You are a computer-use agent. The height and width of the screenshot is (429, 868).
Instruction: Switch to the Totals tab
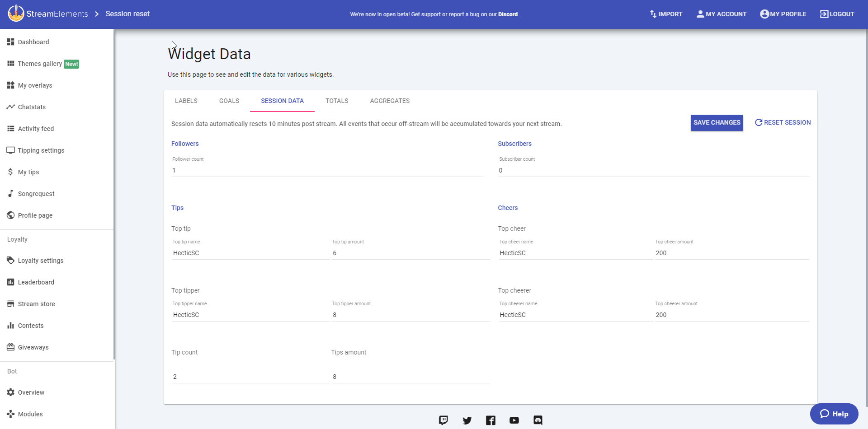tap(337, 101)
